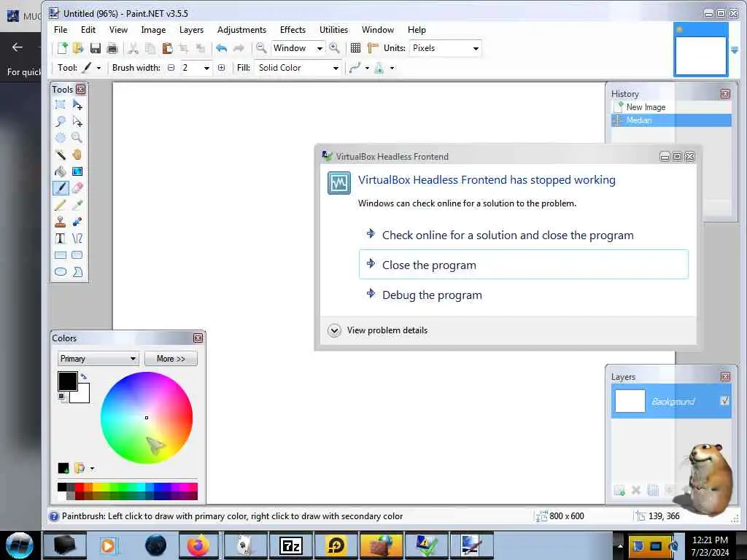747x560 pixels.
Task: Click the primary black color swatch
Action: coord(67,381)
